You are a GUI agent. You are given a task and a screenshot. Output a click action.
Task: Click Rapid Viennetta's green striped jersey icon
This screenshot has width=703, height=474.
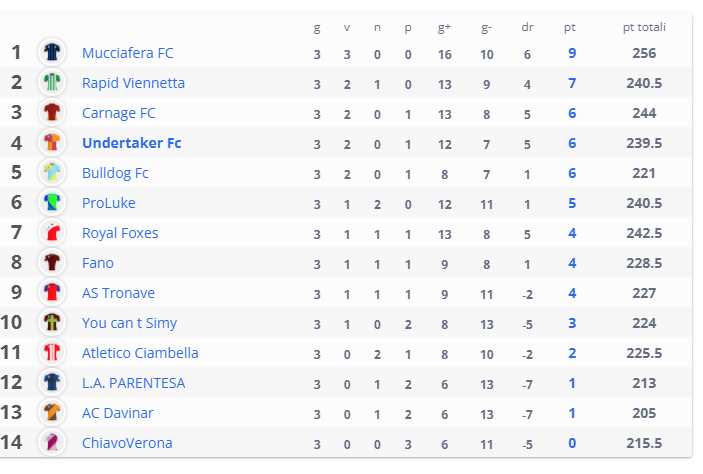(52, 82)
